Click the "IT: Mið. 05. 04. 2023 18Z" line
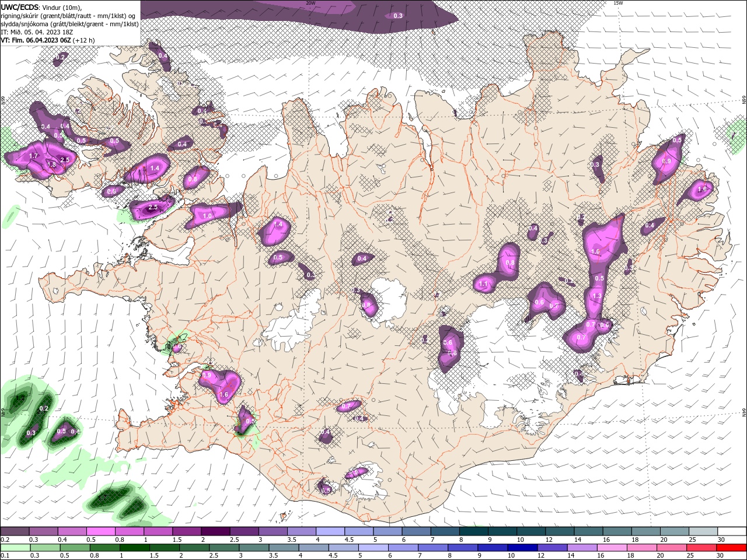Screen dimensions: 747x560 pos(37,32)
